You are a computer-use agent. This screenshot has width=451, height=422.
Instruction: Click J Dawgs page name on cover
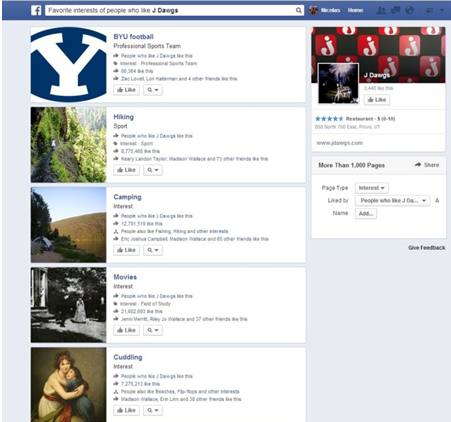point(377,75)
